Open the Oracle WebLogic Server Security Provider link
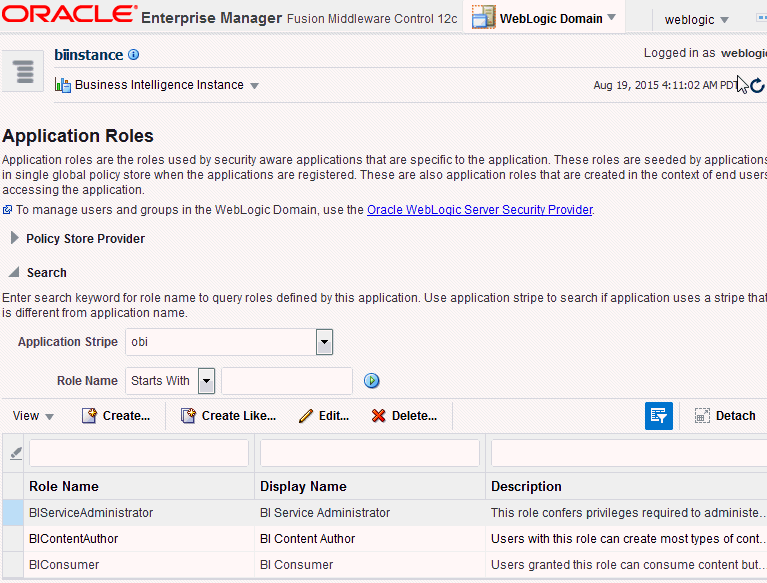This screenshot has height=583, width=767. point(480,210)
